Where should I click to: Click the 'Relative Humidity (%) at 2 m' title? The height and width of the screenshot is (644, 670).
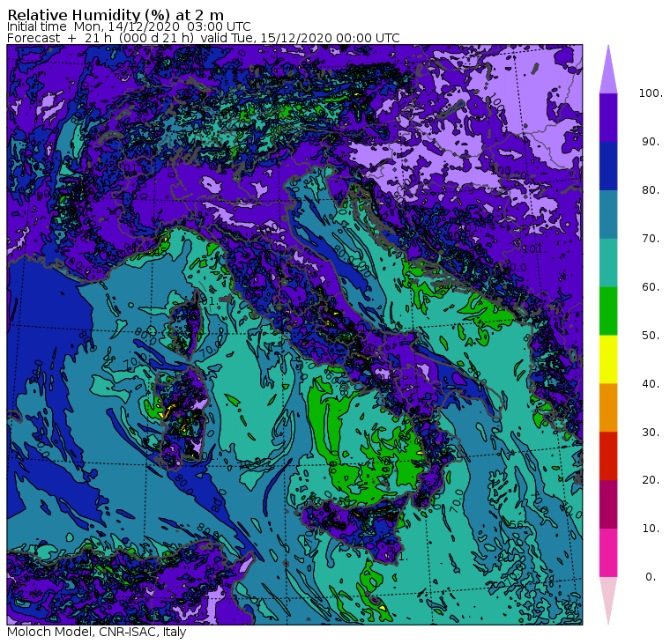point(115,15)
